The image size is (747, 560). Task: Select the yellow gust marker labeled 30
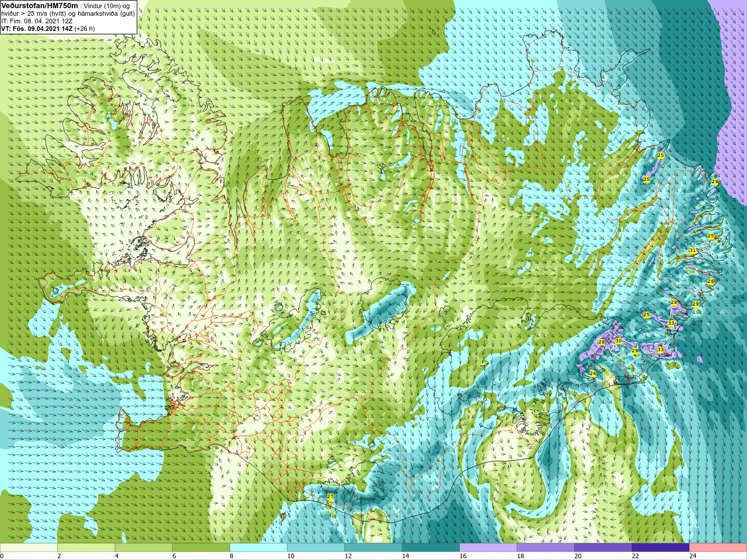618,341
